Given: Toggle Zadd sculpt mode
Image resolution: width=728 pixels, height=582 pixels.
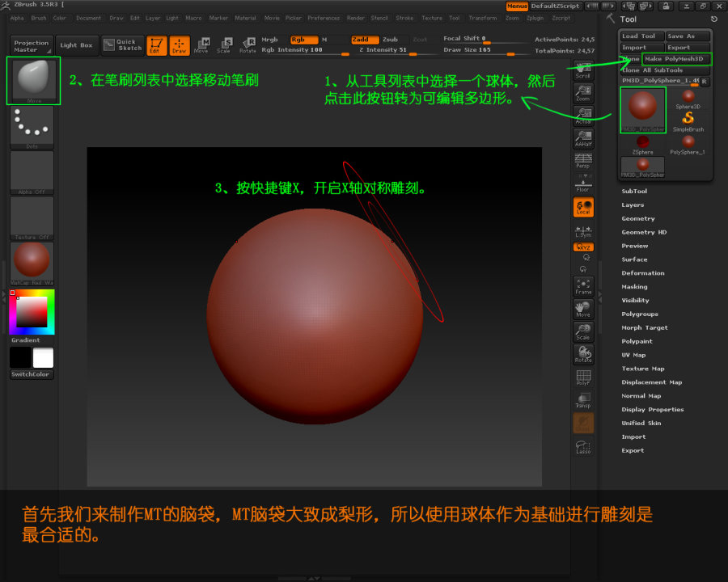Looking at the screenshot, I should tap(365, 40).
